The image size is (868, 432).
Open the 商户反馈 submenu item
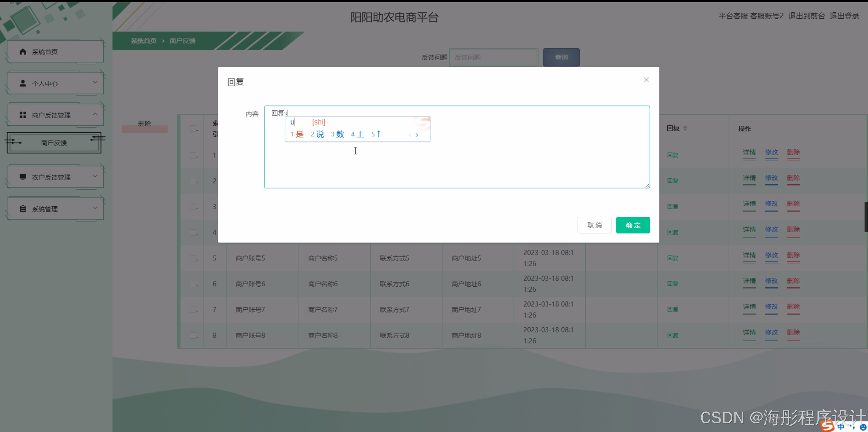[54, 143]
